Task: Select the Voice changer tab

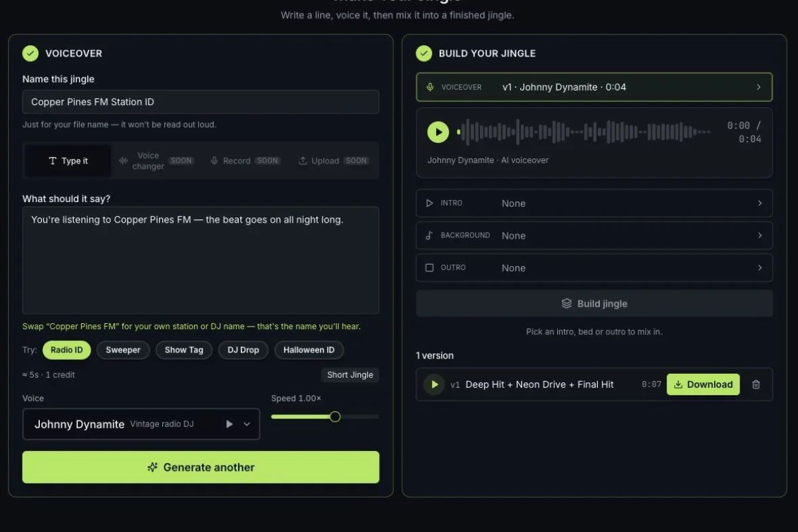Action: pyautogui.click(x=156, y=161)
